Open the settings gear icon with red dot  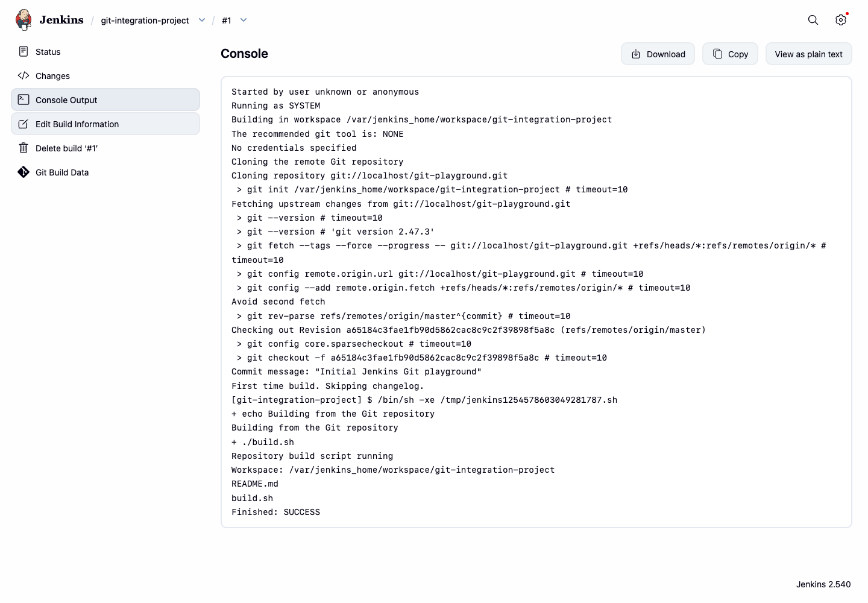[841, 20]
